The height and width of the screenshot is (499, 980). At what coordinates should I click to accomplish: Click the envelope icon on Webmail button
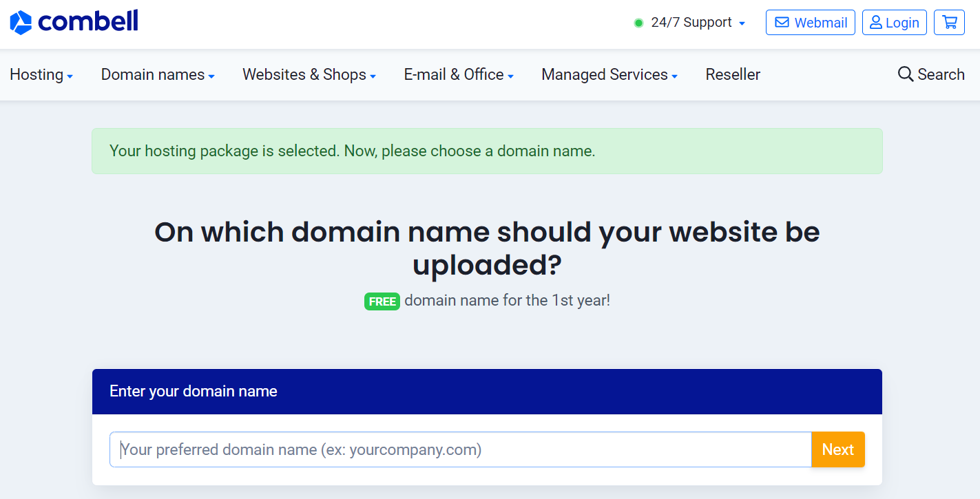(x=782, y=22)
